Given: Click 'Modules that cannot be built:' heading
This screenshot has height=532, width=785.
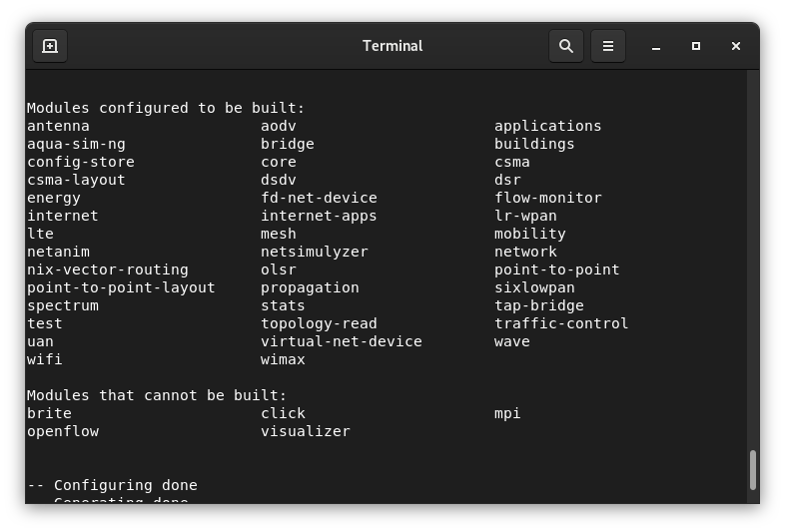Looking at the screenshot, I should coord(157,395).
